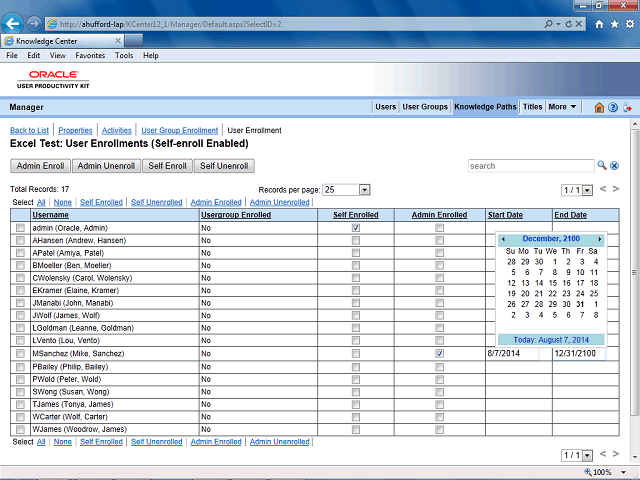
Task: Open the browser Tools gear icon
Action: coord(630,24)
